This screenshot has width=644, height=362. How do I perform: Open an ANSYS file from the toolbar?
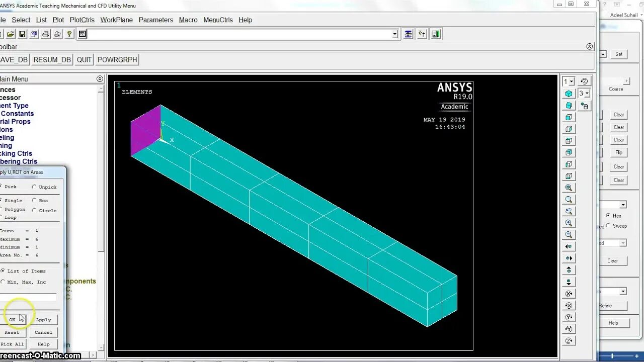(x=10, y=34)
